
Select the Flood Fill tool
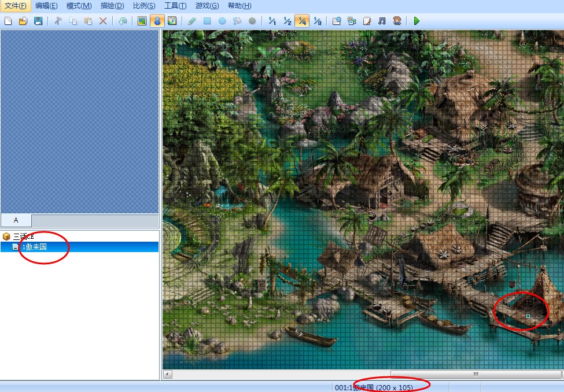tap(237, 21)
